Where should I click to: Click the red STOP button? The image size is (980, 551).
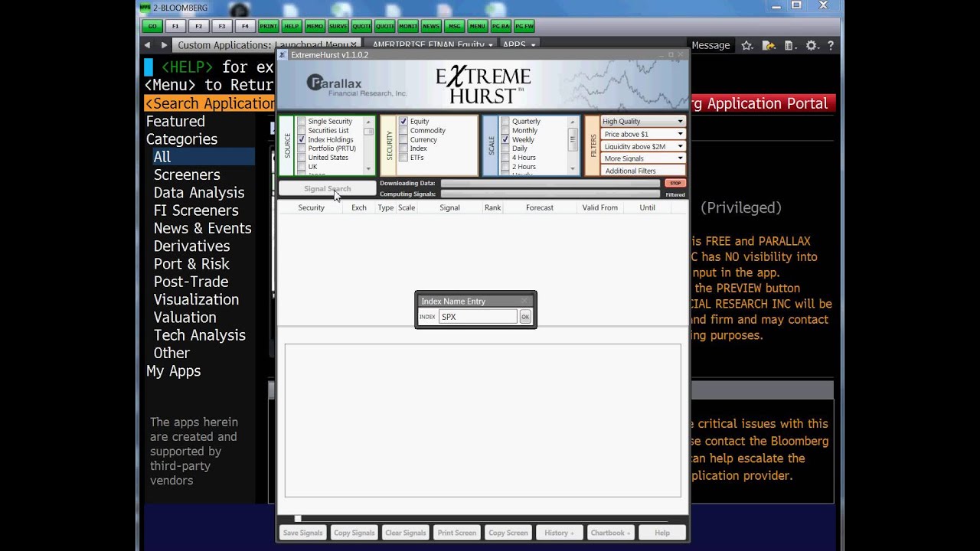(675, 183)
